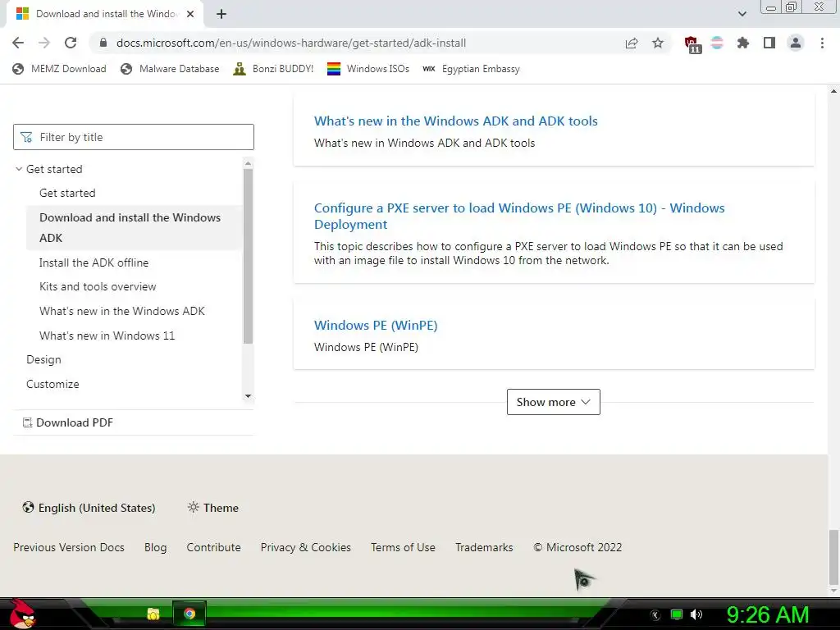Open the Theme selector

click(213, 508)
